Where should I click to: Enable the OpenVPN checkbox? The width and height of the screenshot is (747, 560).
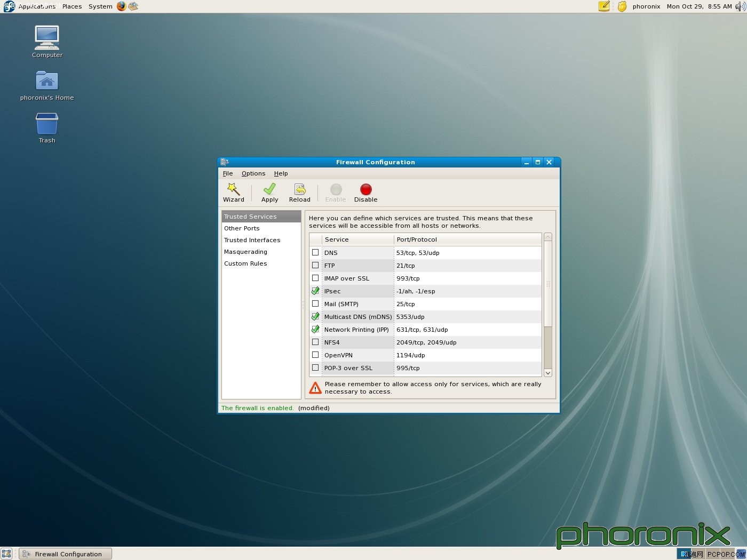click(315, 355)
